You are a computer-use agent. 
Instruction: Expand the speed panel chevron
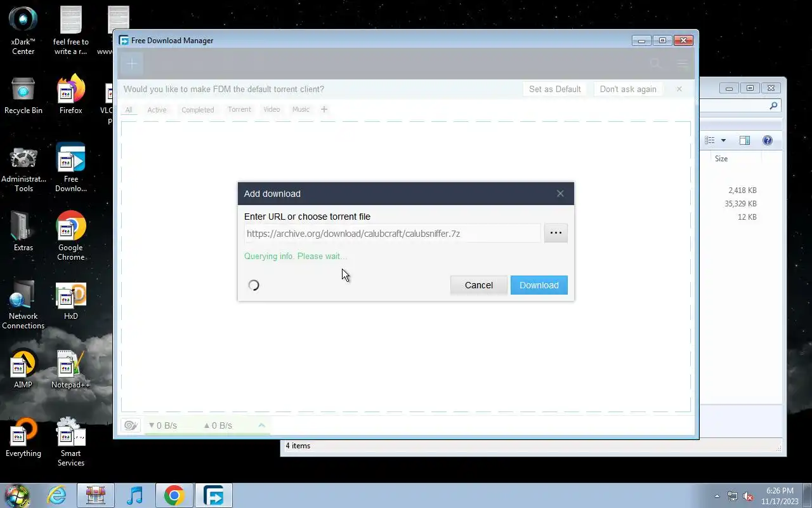[x=261, y=425]
